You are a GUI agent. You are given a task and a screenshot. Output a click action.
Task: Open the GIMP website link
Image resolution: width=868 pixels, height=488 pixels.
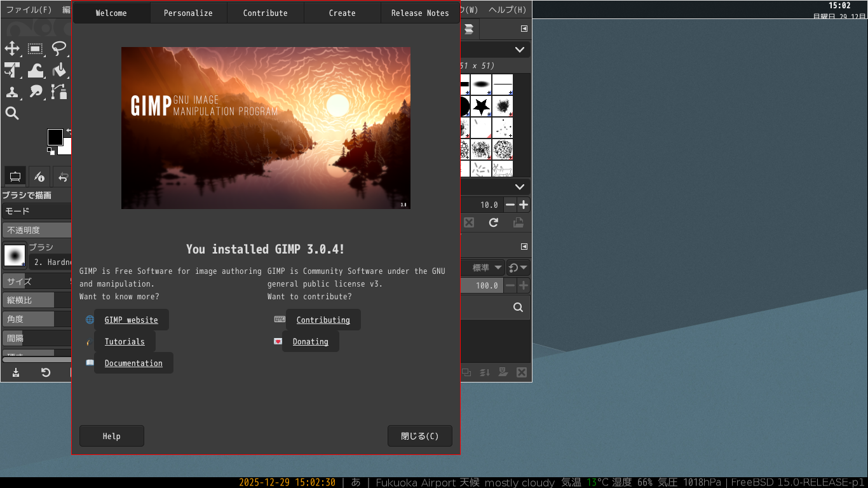(131, 320)
